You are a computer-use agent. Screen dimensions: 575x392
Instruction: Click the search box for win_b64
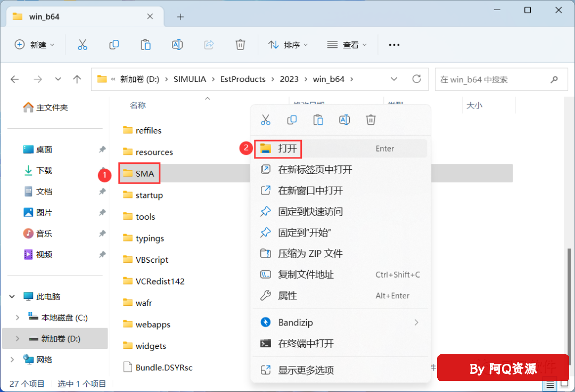(492, 79)
